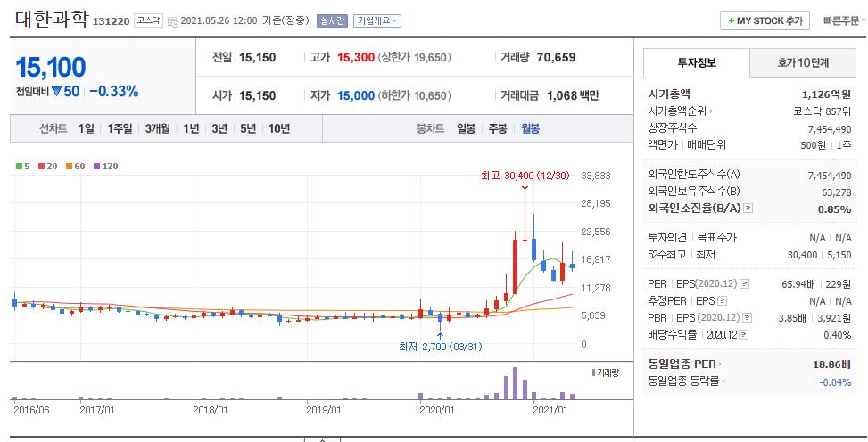Screen dimensions: 868x442
Task: Click the down-arrow change indicator next to 50
Action: (56, 91)
